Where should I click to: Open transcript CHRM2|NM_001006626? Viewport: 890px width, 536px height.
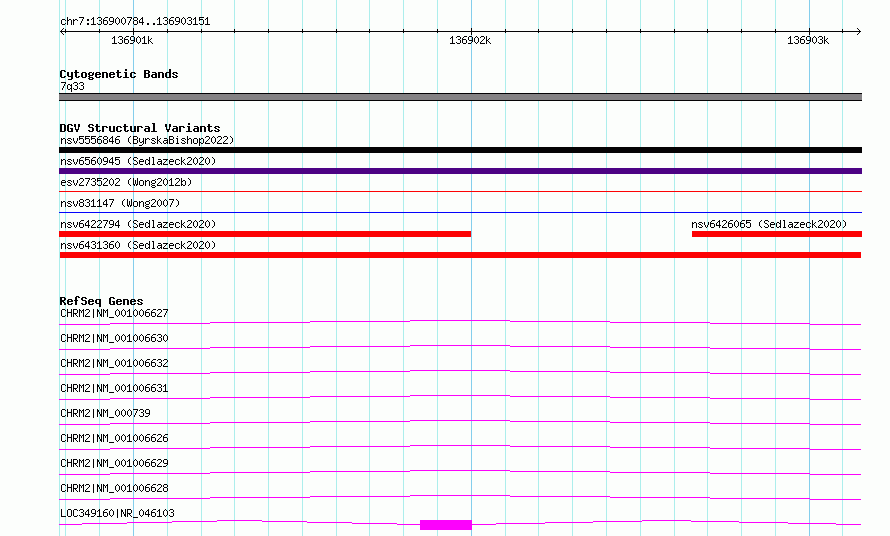114,438
